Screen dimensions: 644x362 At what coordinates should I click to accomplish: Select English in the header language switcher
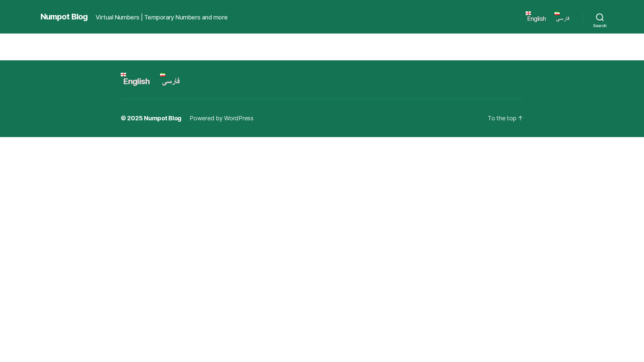pos(537,19)
